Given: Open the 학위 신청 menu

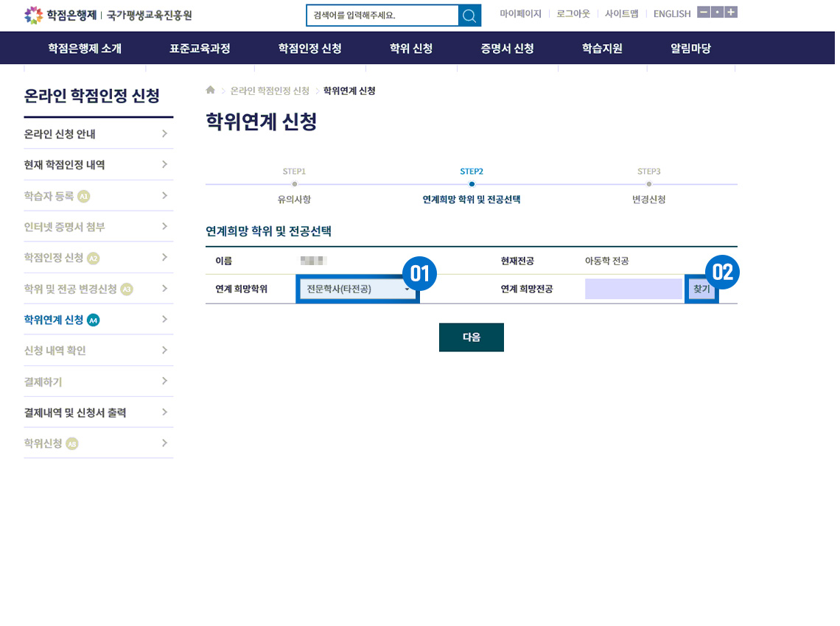Looking at the screenshot, I should (410, 49).
